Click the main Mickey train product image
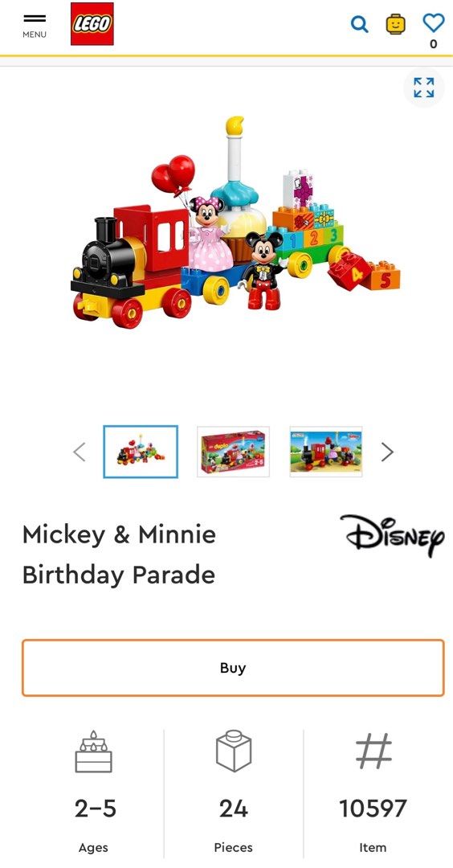The width and height of the screenshot is (453, 868). tap(235, 222)
